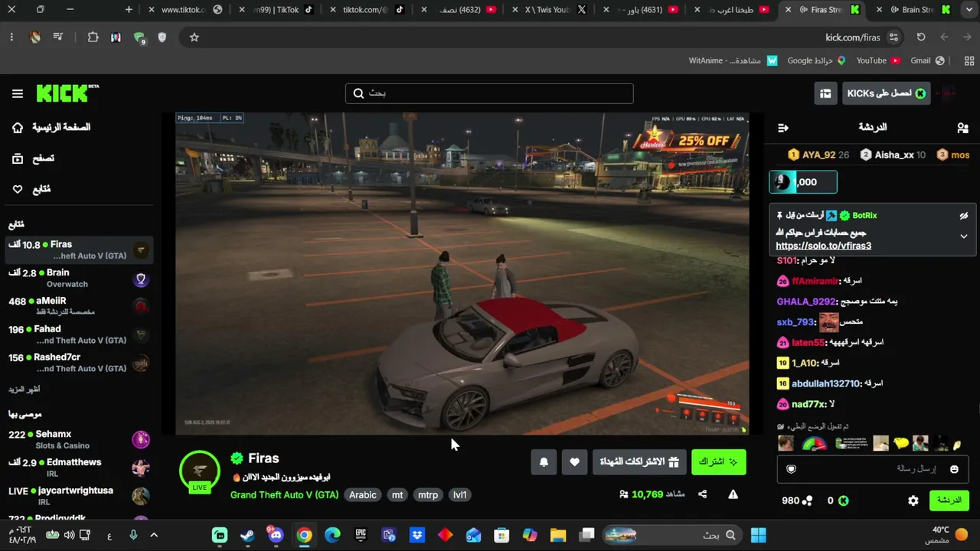Viewport: 980px width, 551px height.
Task: Open the KICKs balance showing 0
Action: click(x=838, y=500)
